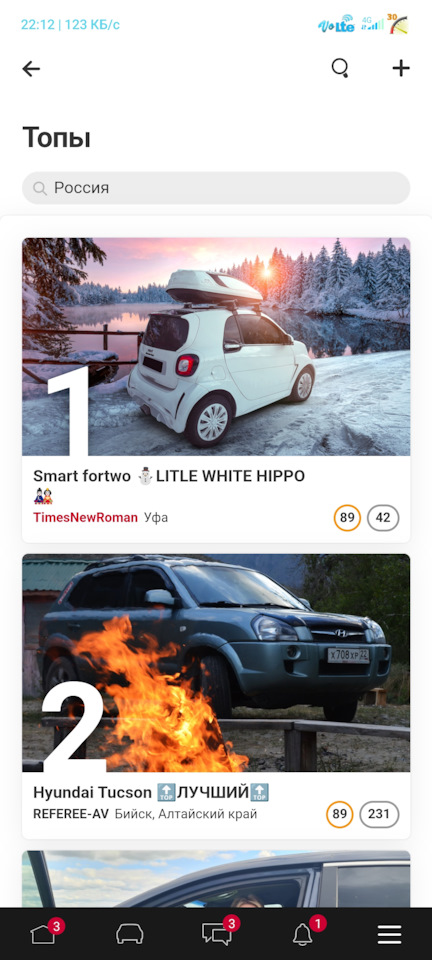Viewport: 432px width, 960px height.
Task: Open the hamburger menu icon
Action: point(389,934)
